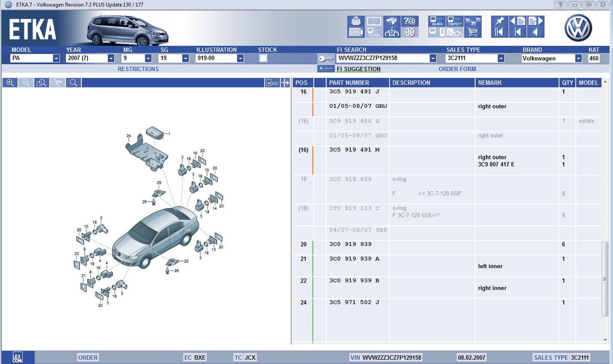
Task: Click the Volkswagen logo
Action: [x=579, y=27]
